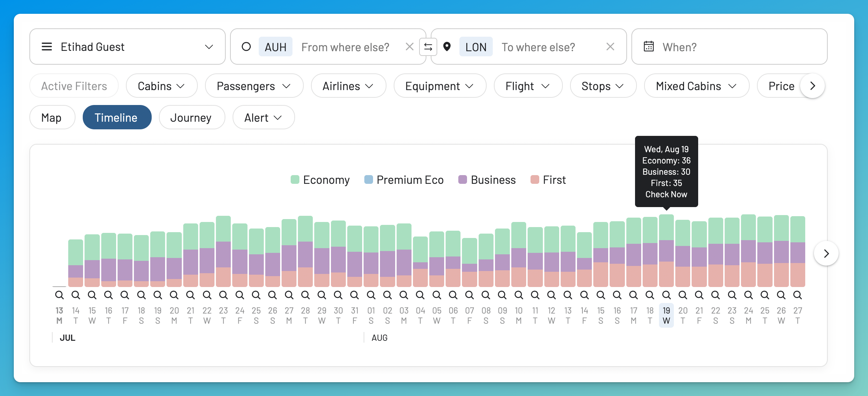Open the hamburger menu icon beside Etihad Guest
Screen dimensions: 868x396
click(47, 47)
